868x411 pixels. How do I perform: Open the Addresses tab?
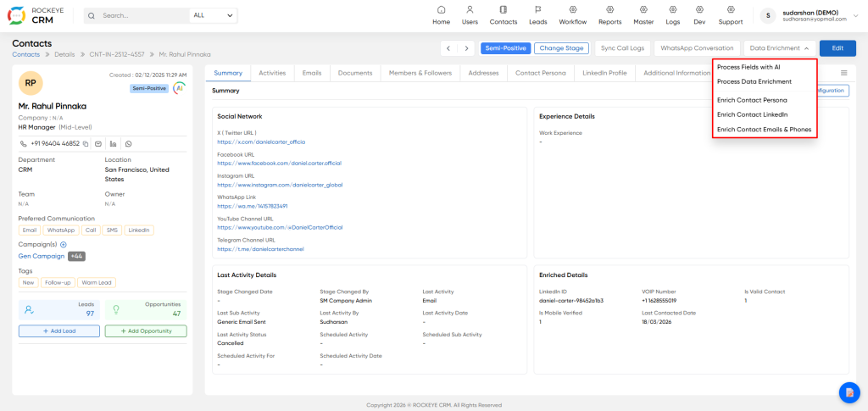(x=483, y=73)
